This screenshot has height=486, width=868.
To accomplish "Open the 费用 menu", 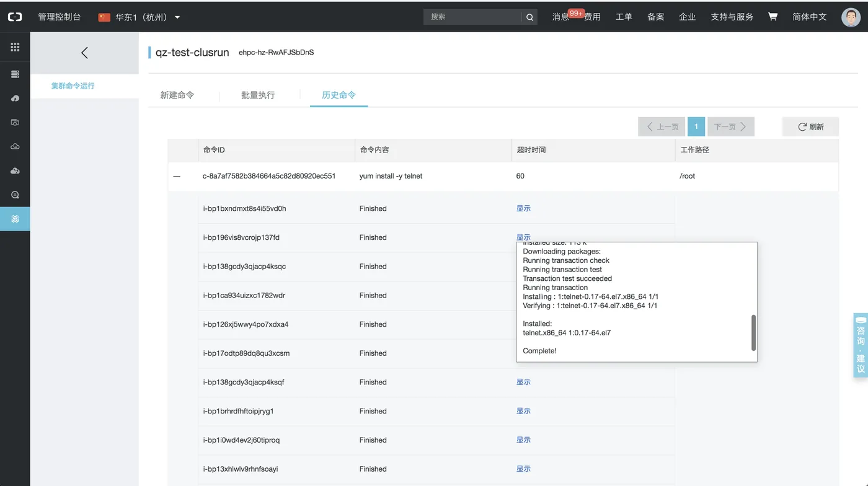I will [592, 17].
